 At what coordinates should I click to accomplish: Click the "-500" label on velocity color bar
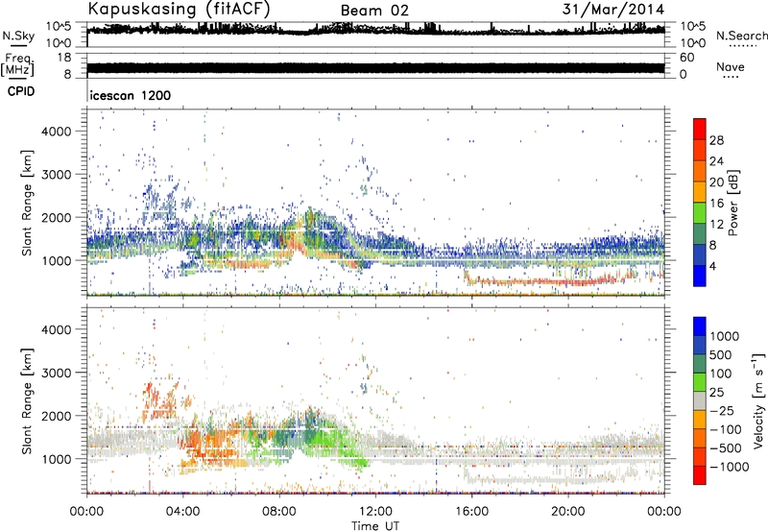[x=726, y=447]
